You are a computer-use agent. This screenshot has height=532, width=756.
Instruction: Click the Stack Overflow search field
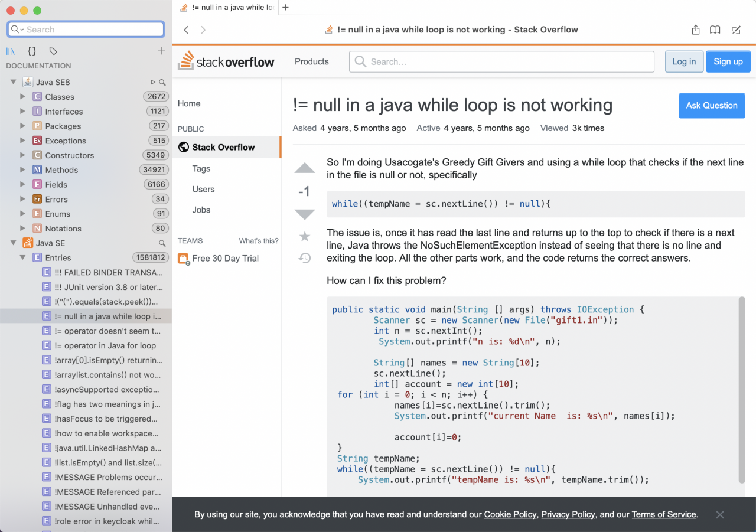point(502,61)
